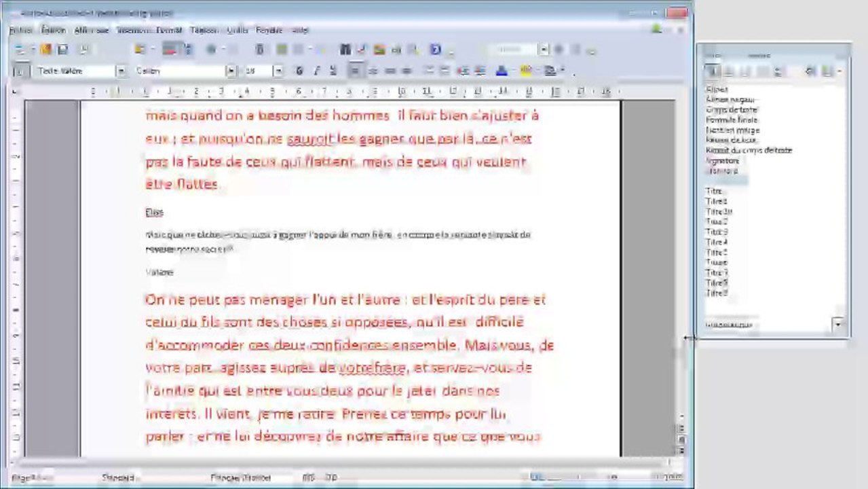This screenshot has height=489, width=868.
Task: Create a new document with the New icon
Action: pos(19,50)
